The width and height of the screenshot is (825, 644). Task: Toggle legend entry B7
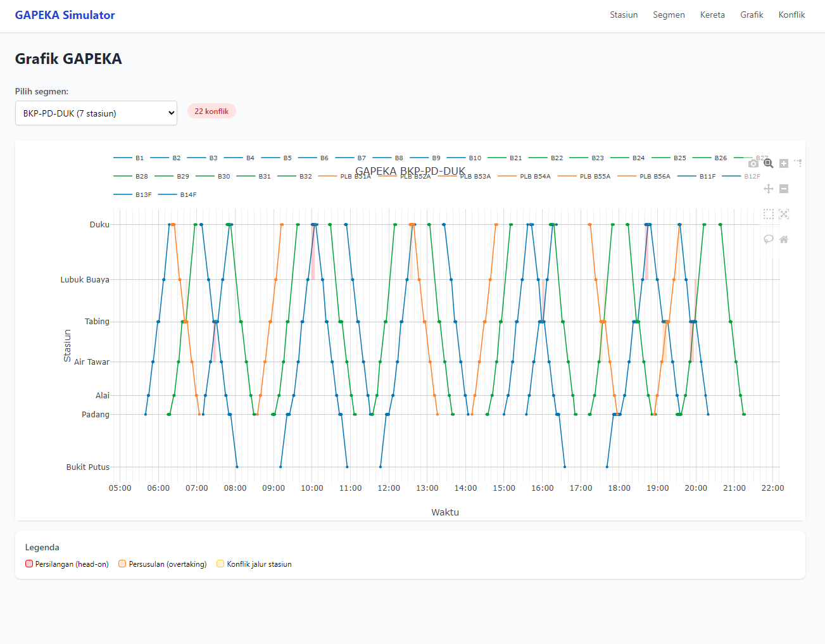351,158
